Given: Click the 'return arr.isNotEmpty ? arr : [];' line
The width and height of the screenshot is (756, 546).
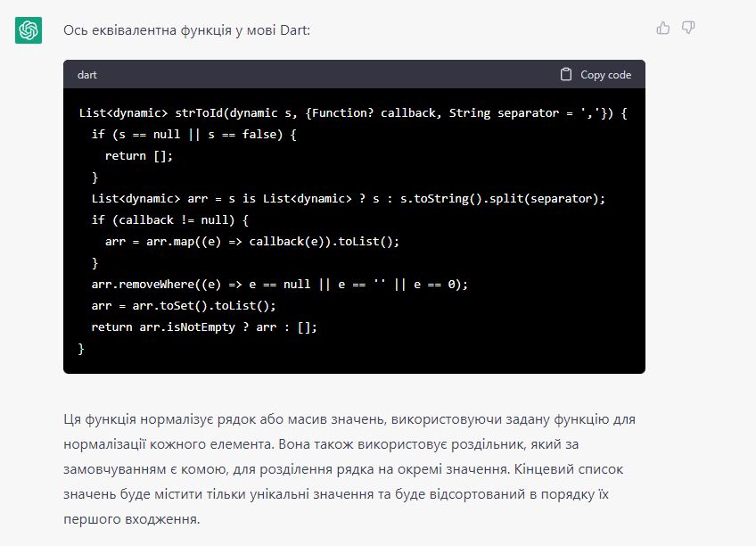Looking at the screenshot, I should [x=204, y=327].
